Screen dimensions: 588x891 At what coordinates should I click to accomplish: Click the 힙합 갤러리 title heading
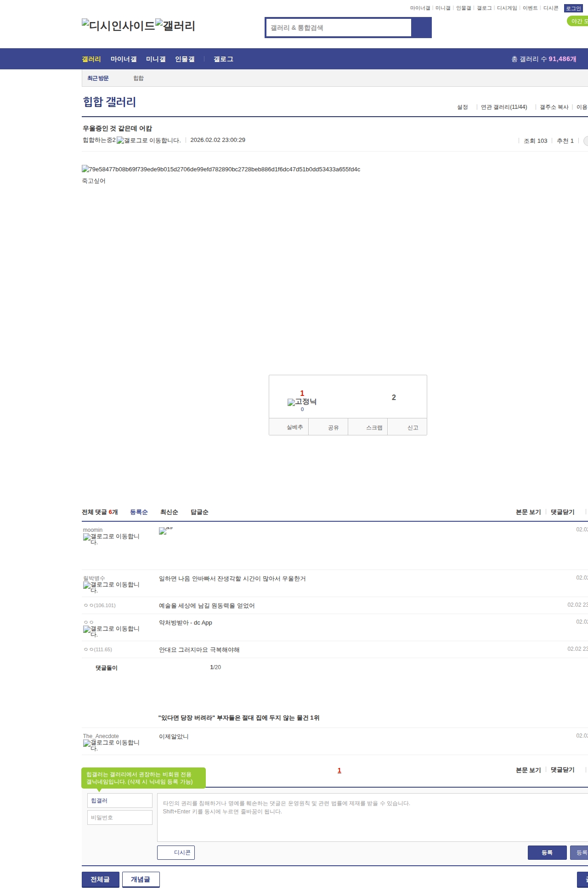pos(109,102)
